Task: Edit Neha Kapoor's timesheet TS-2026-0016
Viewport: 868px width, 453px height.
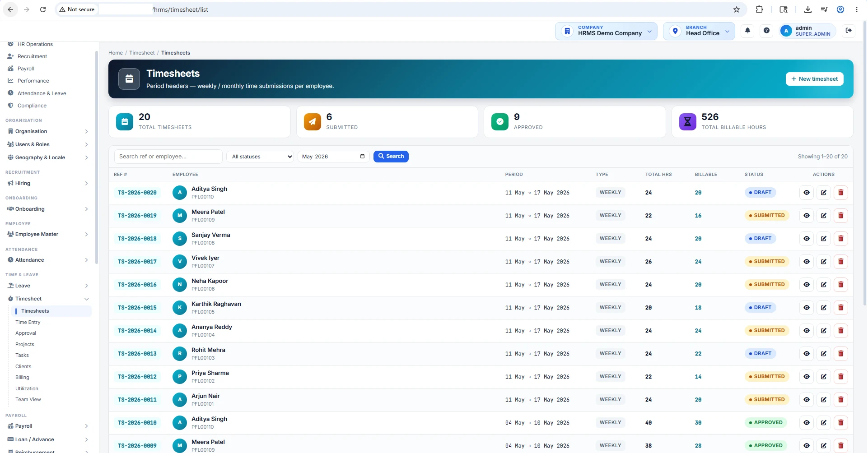Action: click(x=824, y=285)
